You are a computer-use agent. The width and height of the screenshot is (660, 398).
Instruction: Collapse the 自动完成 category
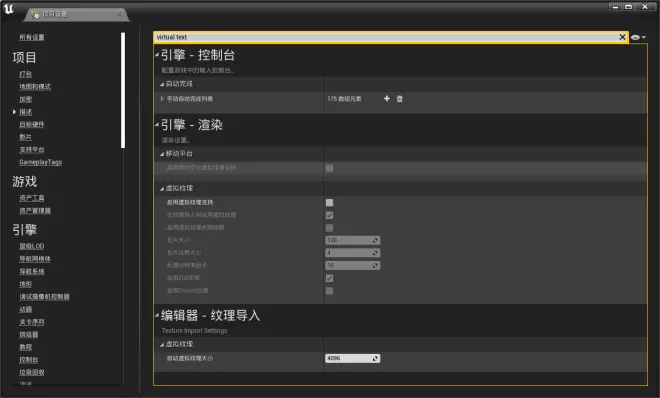pos(162,85)
